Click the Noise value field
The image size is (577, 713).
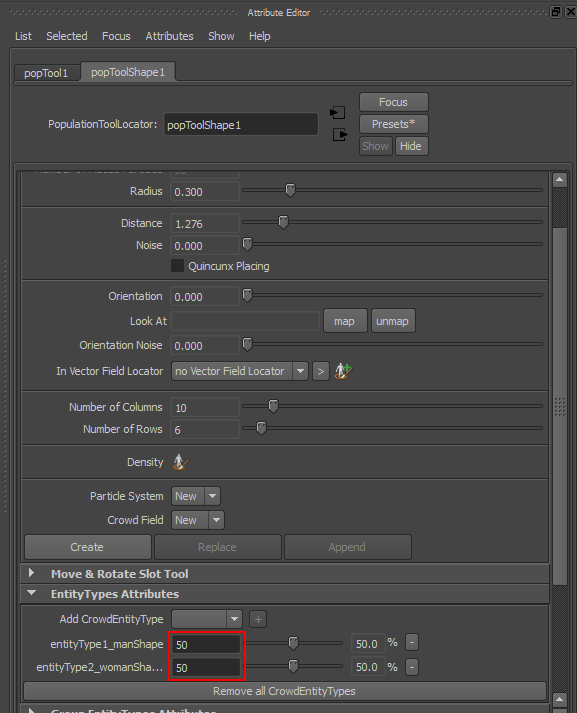point(205,246)
